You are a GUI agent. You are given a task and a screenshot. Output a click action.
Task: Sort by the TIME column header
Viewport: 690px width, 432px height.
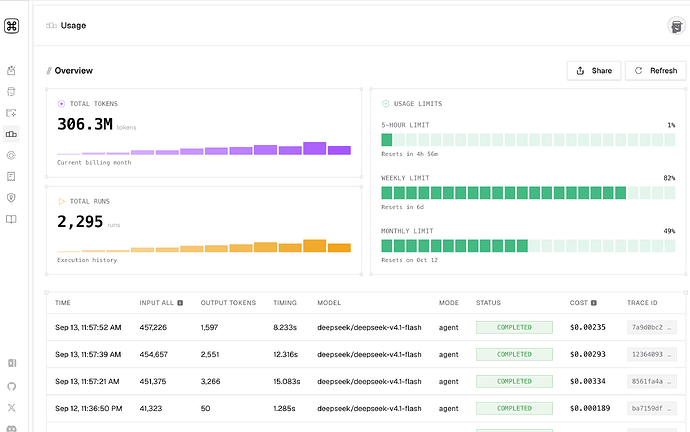pos(62,303)
